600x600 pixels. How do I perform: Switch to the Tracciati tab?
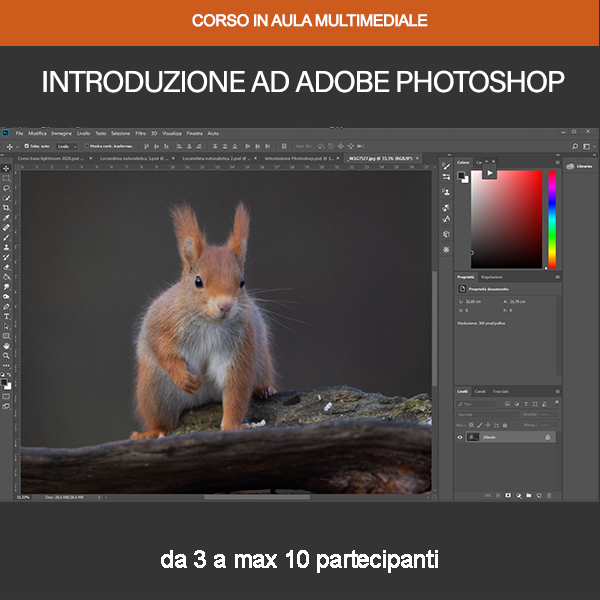pyautogui.click(x=501, y=391)
